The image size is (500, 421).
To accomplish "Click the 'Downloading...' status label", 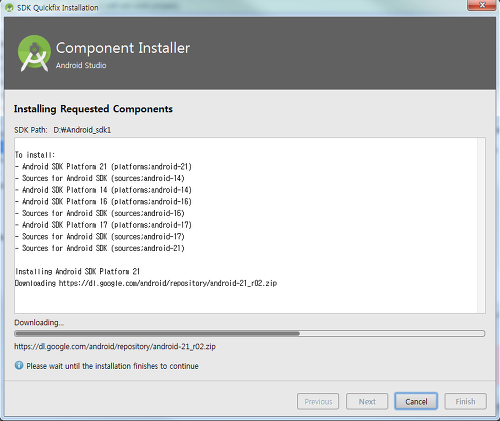I will tap(39, 323).
